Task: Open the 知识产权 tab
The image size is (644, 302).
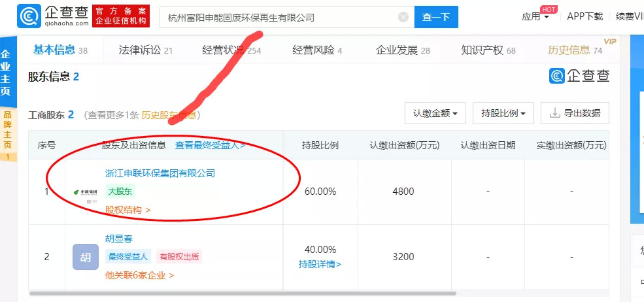Action: (488, 50)
